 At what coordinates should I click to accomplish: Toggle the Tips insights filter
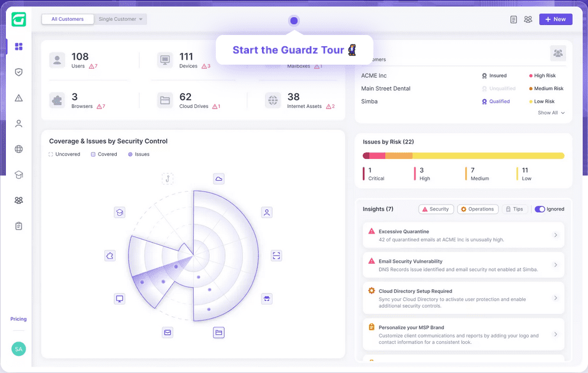tap(515, 209)
